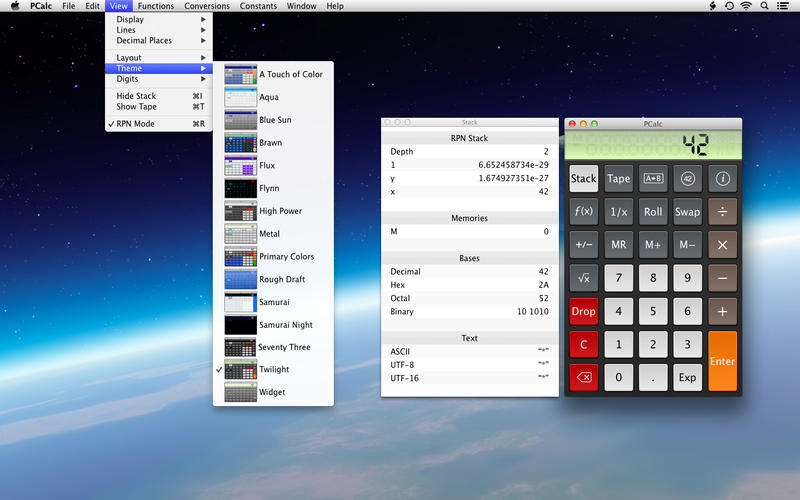Toggle RPN Mode in View menu
This screenshot has height=500, width=800.
point(135,124)
